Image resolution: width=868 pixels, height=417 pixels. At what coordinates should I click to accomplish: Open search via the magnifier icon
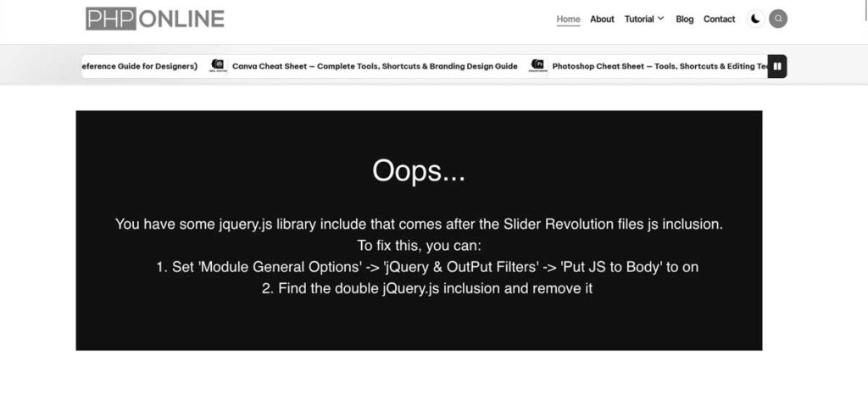[x=778, y=19]
